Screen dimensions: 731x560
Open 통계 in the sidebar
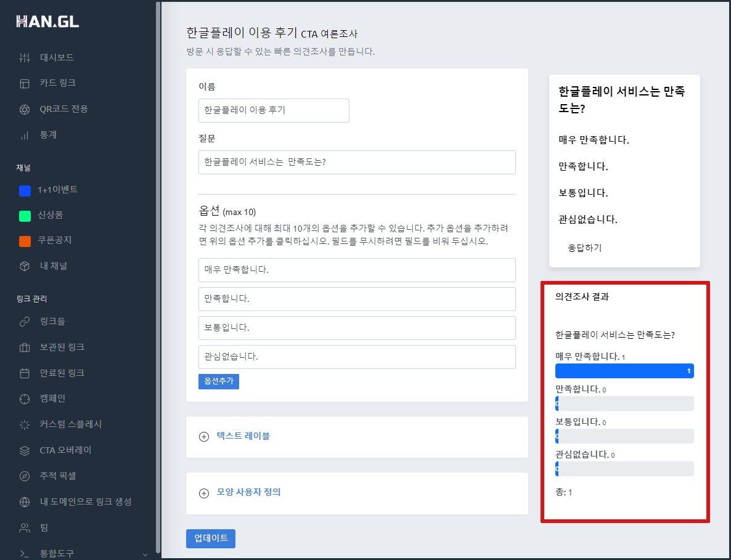click(x=49, y=135)
